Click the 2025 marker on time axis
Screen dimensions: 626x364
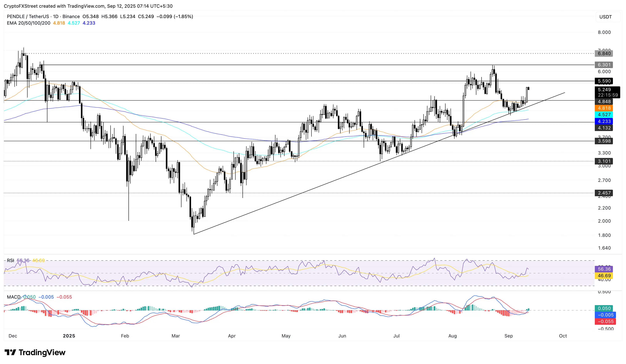point(69,336)
